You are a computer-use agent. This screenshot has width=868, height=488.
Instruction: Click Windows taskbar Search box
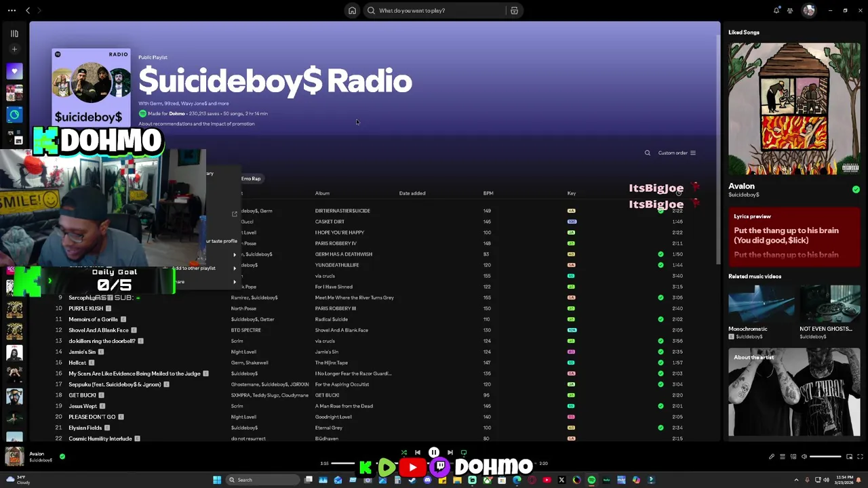(x=262, y=480)
